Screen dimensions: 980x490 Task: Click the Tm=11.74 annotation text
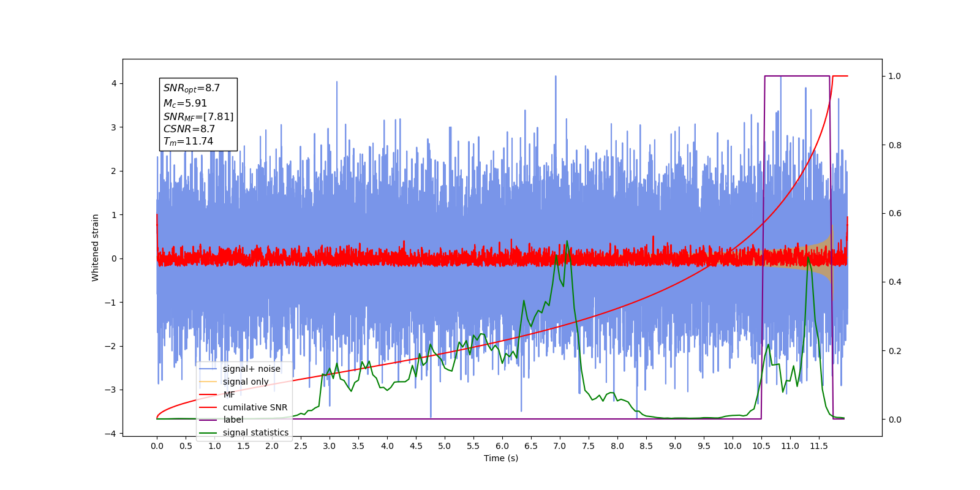[x=188, y=141]
